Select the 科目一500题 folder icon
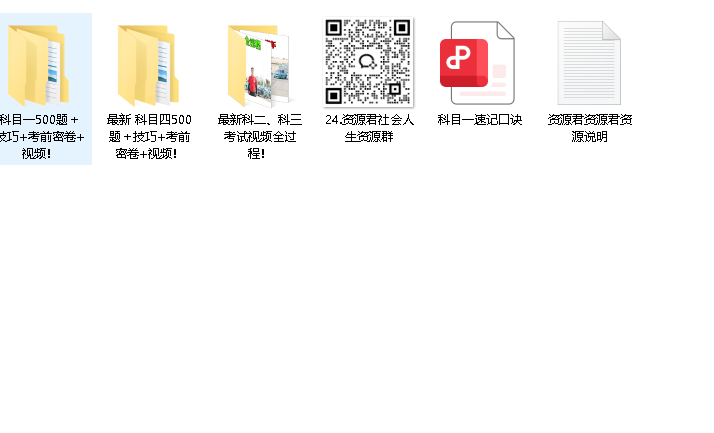This screenshot has height=433, width=714. coord(38,65)
